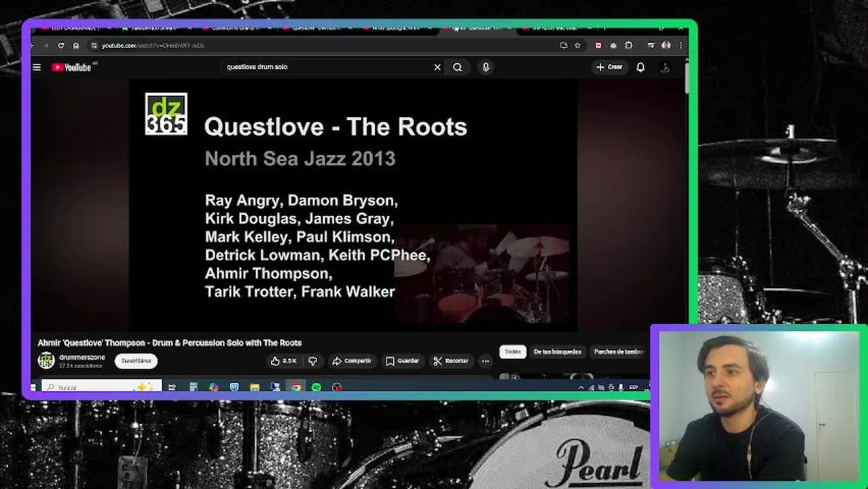Click the Windows taskbar search box
The width and height of the screenshot is (868, 489).
pos(102,387)
